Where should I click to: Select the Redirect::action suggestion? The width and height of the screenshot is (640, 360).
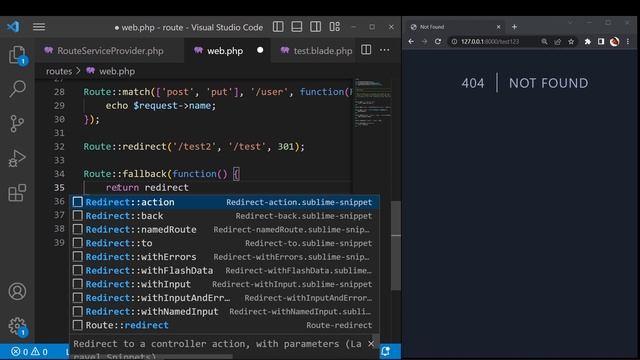tap(224, 202)
